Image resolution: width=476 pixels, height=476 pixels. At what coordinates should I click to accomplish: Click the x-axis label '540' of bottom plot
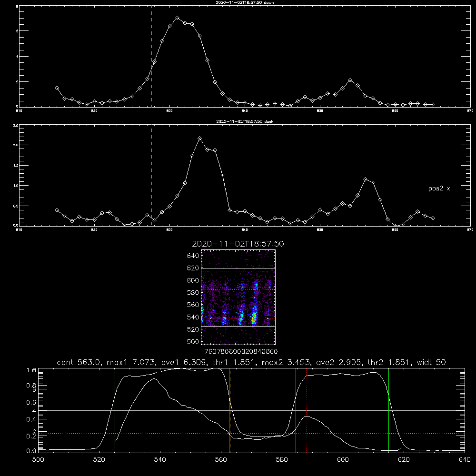[x=160, y=460]
